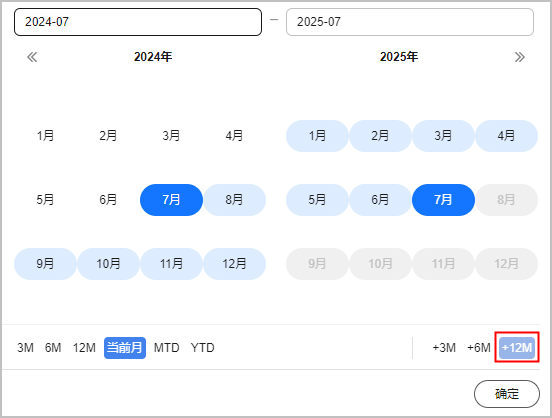552x418 pixels.
Task: Toggle the highlighted +12M option
Action: (517, 348)
